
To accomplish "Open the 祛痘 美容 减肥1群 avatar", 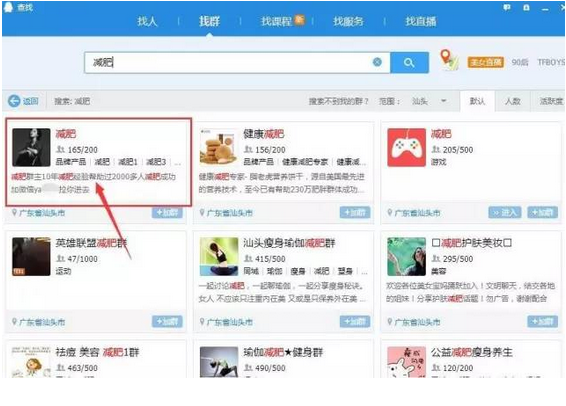I will (x=31, y=362).
